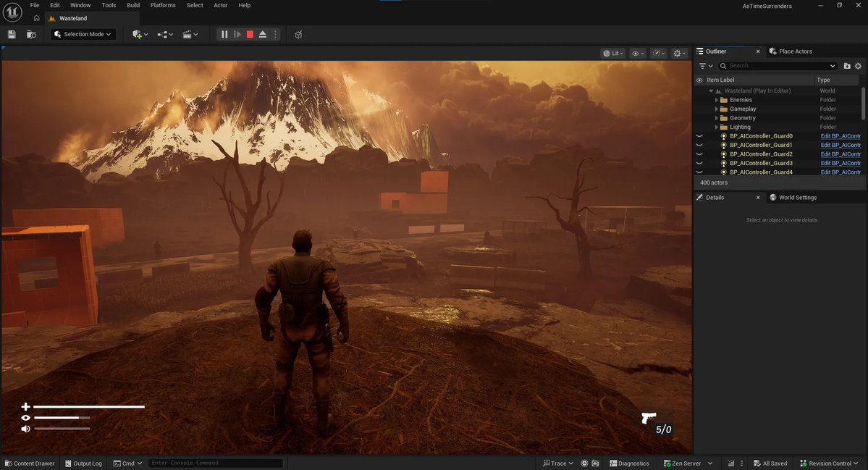
Task: Open the Window menu
Action: coord(80,5)
